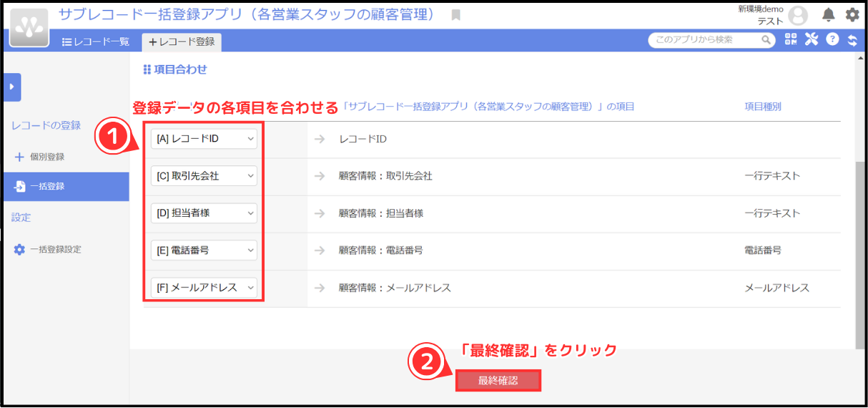Click the refresh arrows icon
Screen dimensions: 868x408
pyautogui.click(x=852, y=40)
